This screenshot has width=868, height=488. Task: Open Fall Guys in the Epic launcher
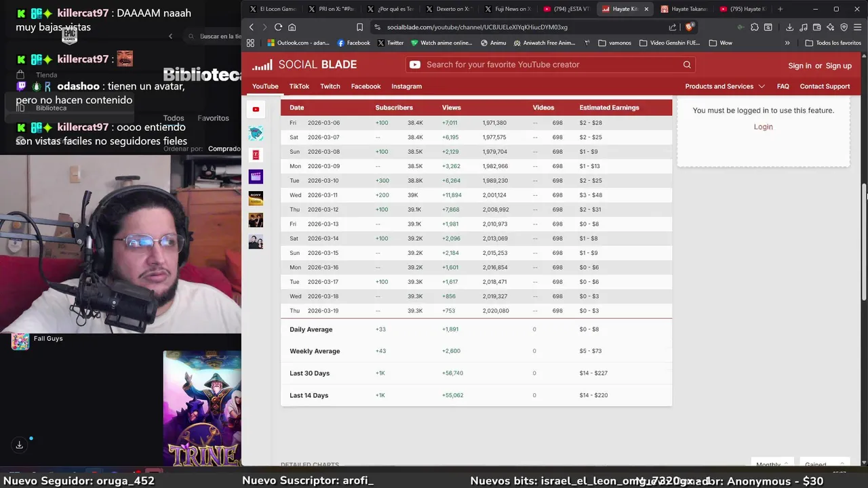(x=37, y=341)
